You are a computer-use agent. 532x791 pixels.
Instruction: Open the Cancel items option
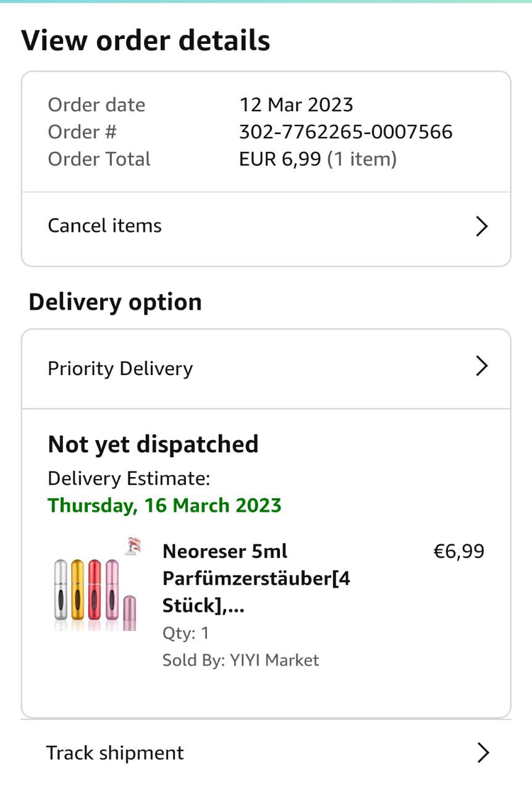coord(105,226)
